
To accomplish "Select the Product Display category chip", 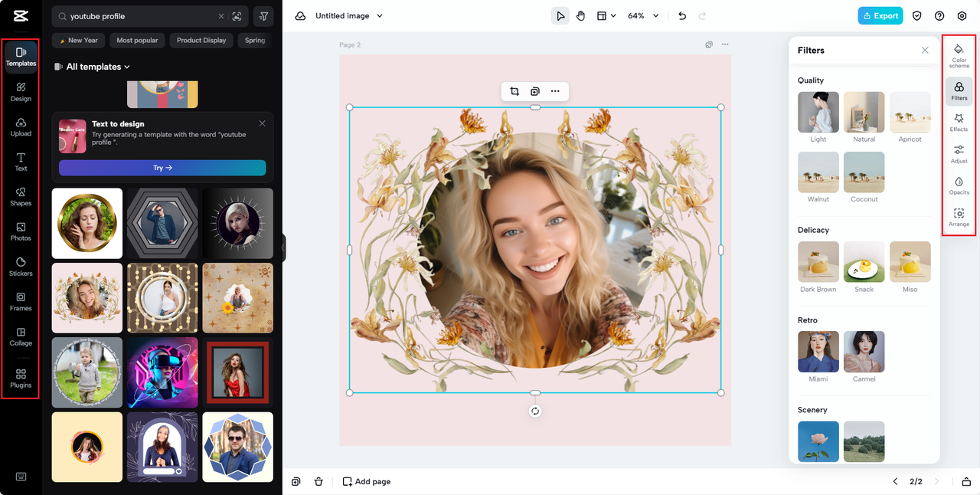I will (x=201, y=40).
